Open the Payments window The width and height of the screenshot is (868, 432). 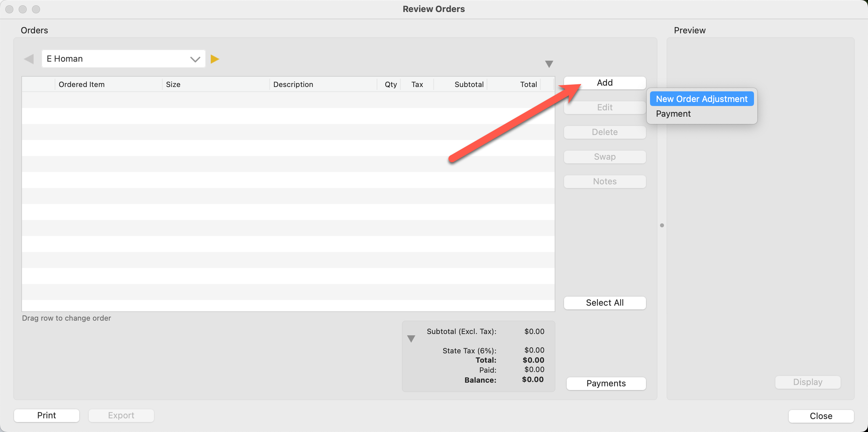tap(606, 383)
